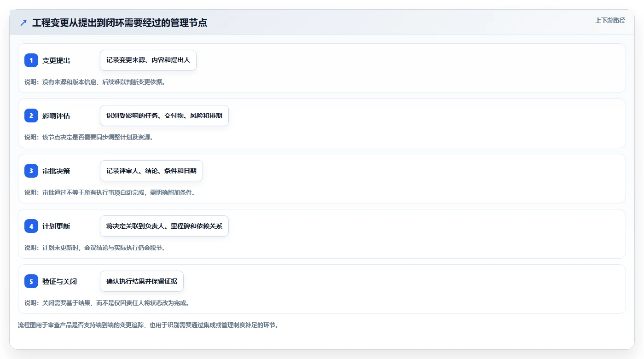
Task: Click the 验证与关闭 step title
Action: [x=59, y=282]
